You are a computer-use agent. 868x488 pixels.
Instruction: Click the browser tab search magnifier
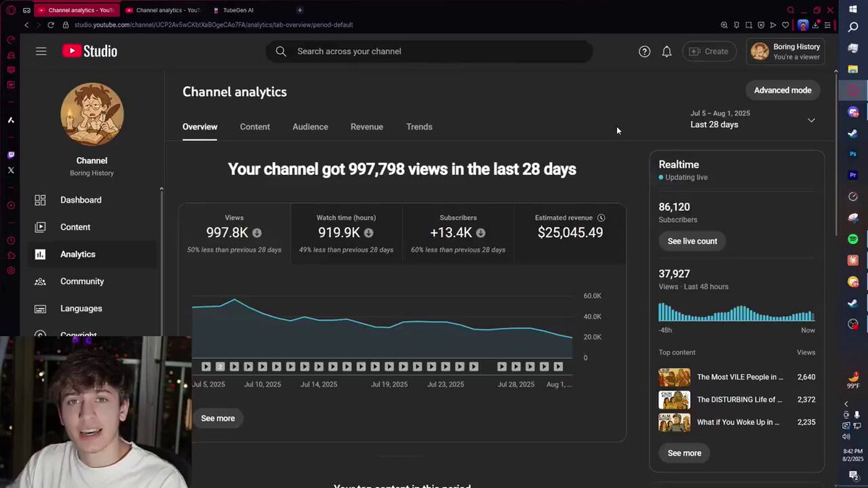pyautogui.click(x=791, y=10)
